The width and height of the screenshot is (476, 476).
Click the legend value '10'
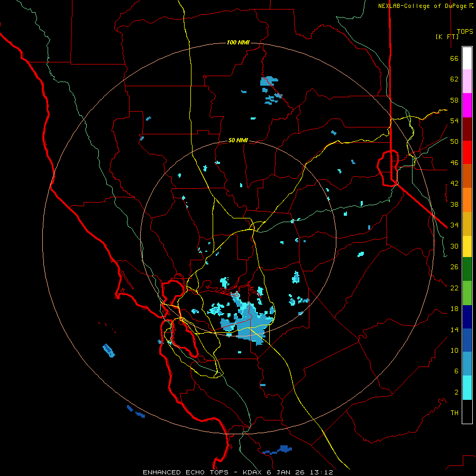coord(454,351)
